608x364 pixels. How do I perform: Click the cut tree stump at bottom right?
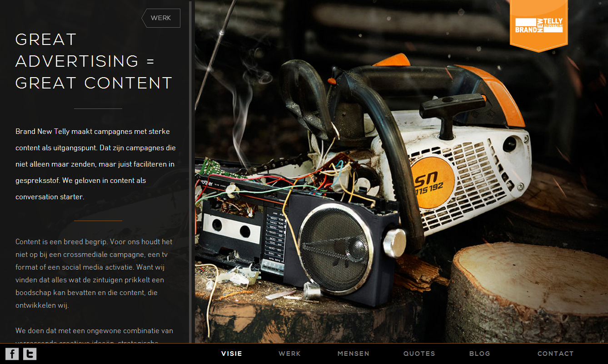[x=527, y=290]
